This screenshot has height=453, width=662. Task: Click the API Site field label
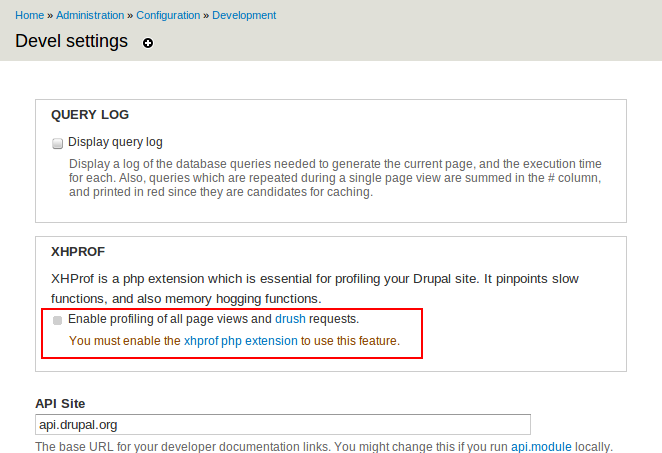tap(60, 404)
